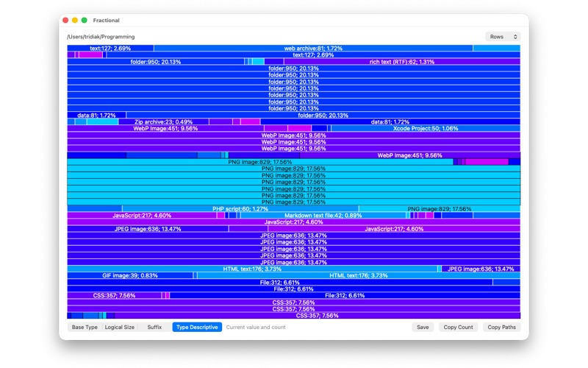Image resolution: width=588 pixels, height=368 pixels.
Task: Select the Type Descriptive tab
Action: [197, 327]
